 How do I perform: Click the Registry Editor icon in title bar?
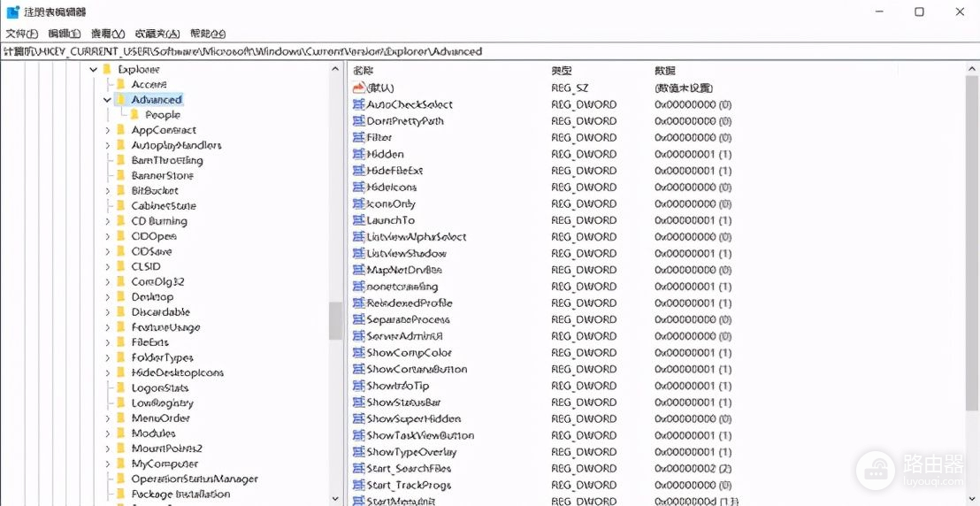pyautogui.click(x=12, y=11)
